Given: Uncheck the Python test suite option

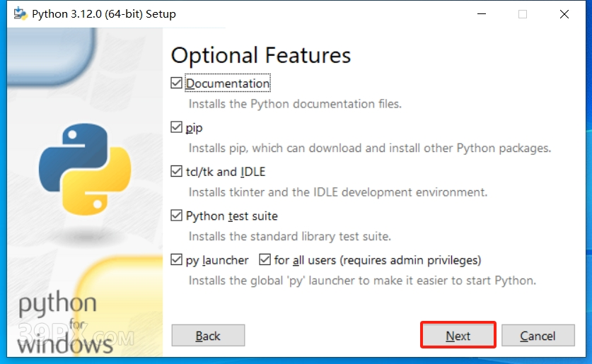Looking at the screenshot, I should pyautogui.click(x=176, y=216).
